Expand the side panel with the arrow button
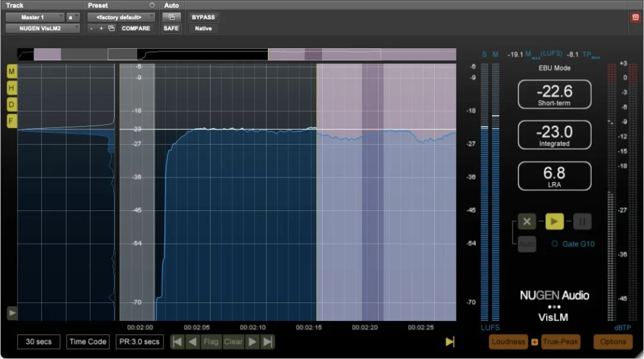Screen dimensions: 644x359 pos(12,313)
